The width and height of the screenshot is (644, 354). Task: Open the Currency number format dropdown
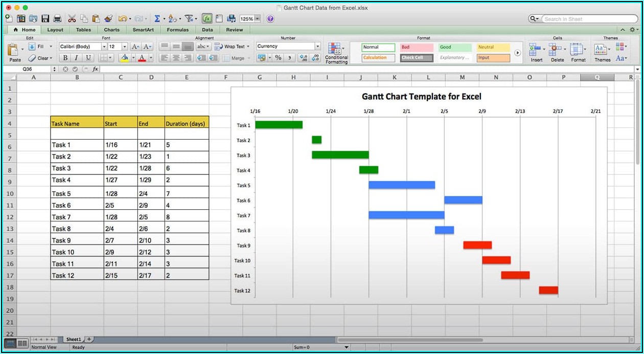click(317, 47)
